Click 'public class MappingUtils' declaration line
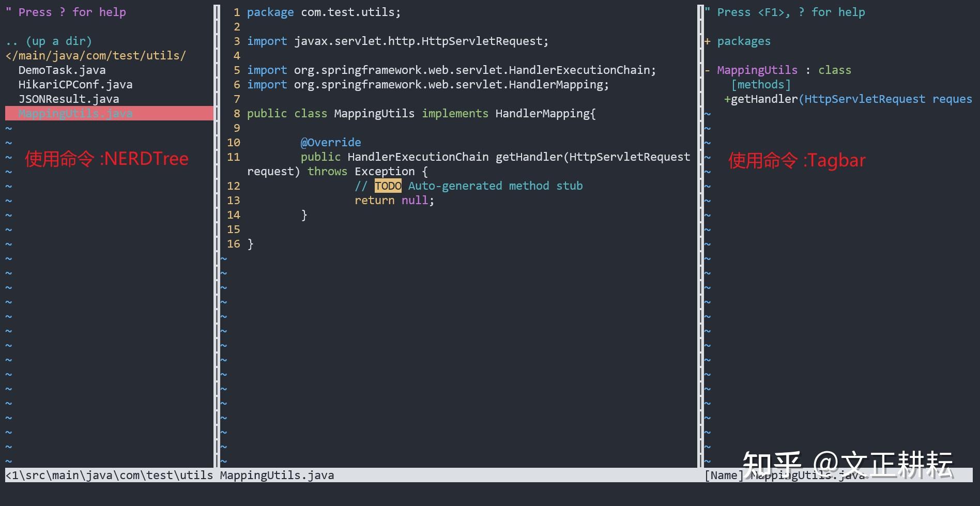980x506 pixels. point(421,113)
